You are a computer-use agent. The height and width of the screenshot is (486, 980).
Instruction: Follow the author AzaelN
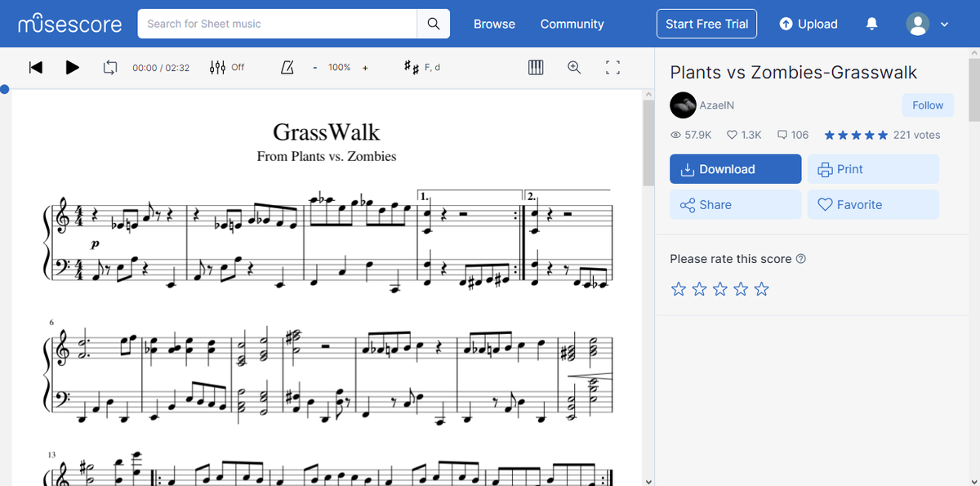[928, 105]
